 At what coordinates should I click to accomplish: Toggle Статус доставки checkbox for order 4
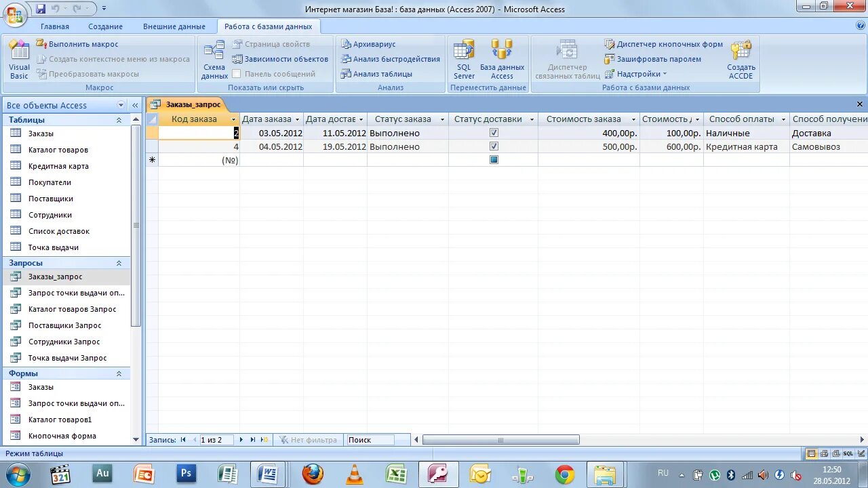pos(494,146)
